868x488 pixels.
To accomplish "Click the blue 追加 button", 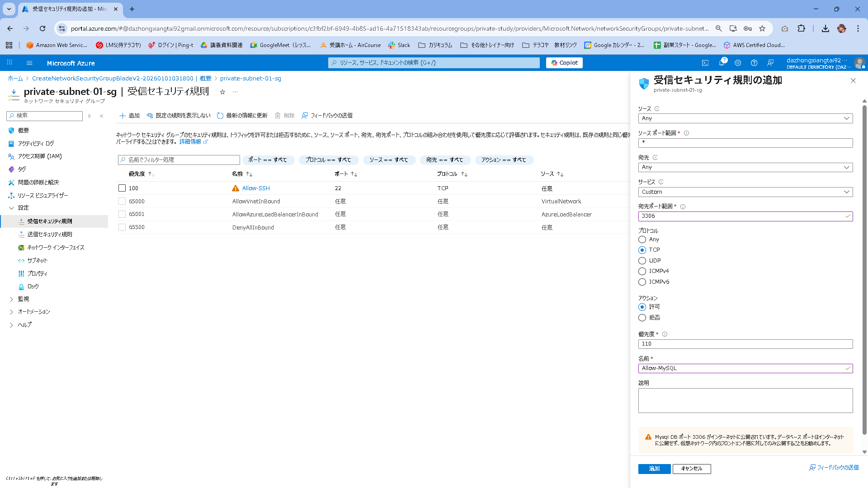I will (x=654, y=469).
